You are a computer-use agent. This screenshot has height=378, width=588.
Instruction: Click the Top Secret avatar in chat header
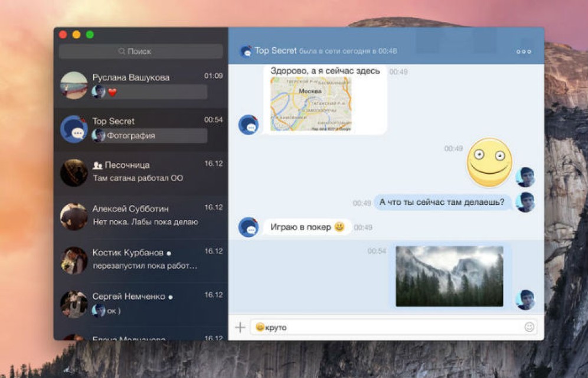[246, 51]
